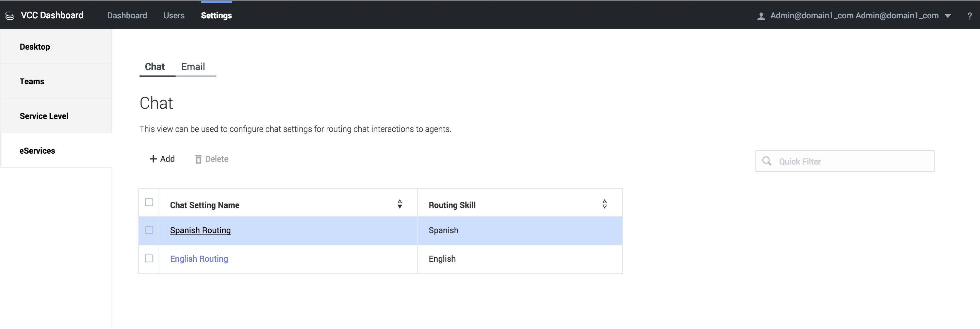Click the plus icon to add setting
This screenshot has width=980, height=329.
(x=153, y=159)
